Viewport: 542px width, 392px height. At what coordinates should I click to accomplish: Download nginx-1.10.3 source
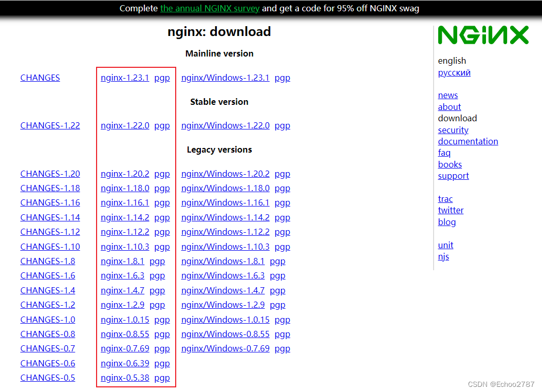[125, 247]
